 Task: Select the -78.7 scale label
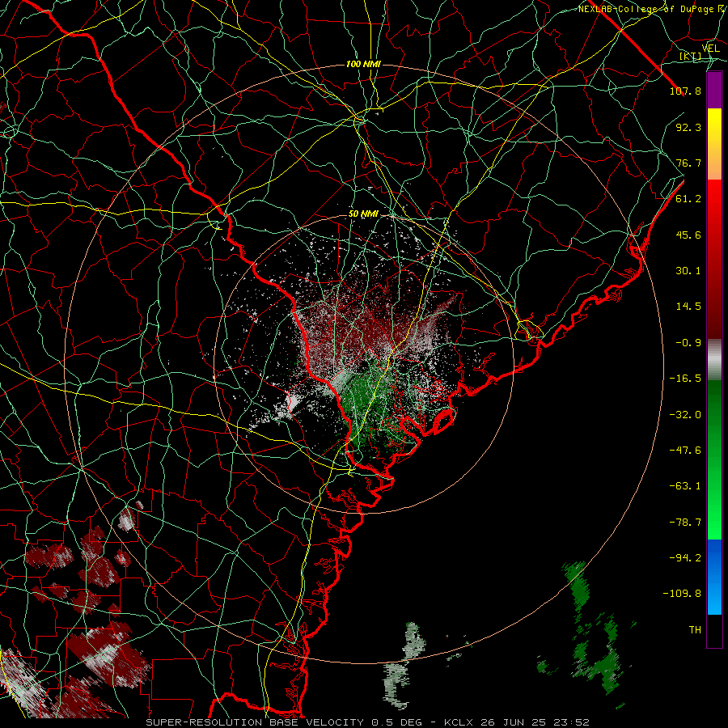(x=685, y=523)
